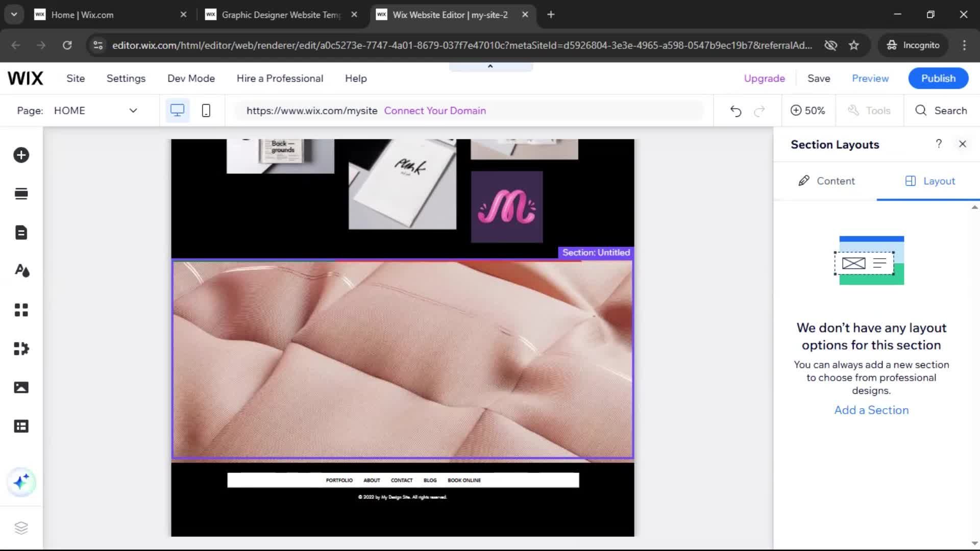Screen dimensions: 980x551
Task: Open the 50% zoom control
Action: (x=807, y=111)
